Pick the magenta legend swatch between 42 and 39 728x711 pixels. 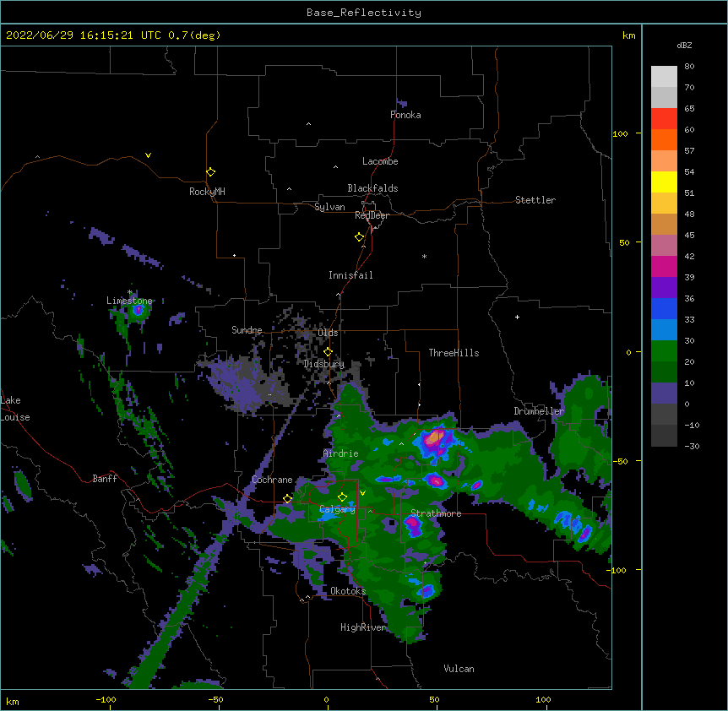tap(664, 266)
